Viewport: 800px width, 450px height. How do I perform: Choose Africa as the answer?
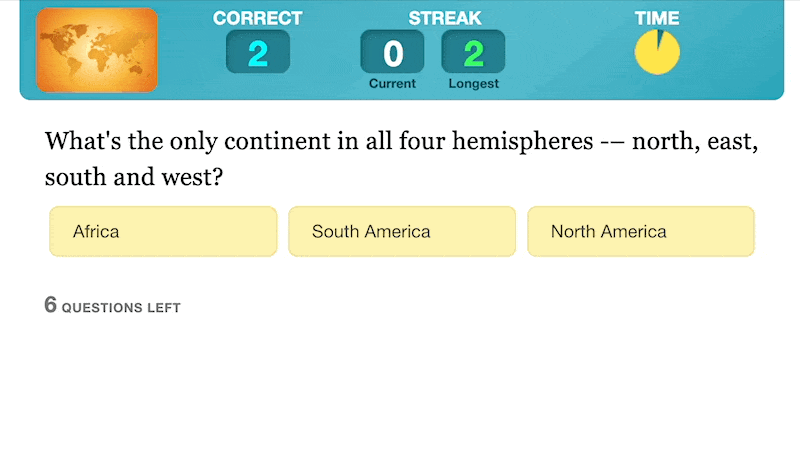(163, 232)
